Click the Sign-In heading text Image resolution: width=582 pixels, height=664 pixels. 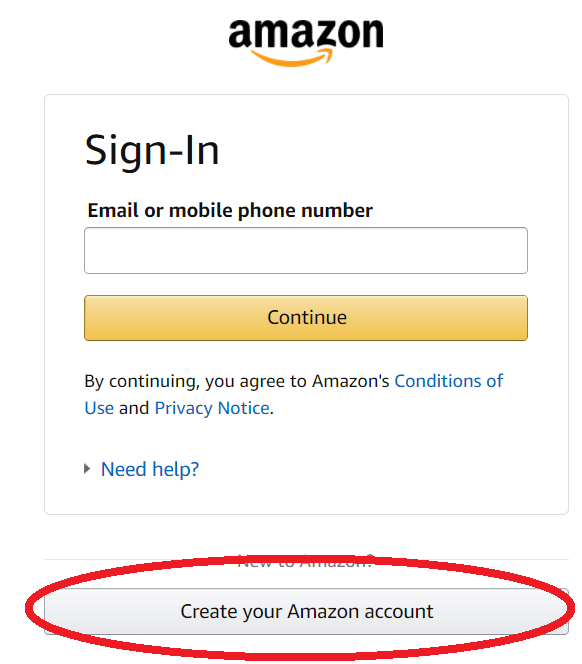152,151
